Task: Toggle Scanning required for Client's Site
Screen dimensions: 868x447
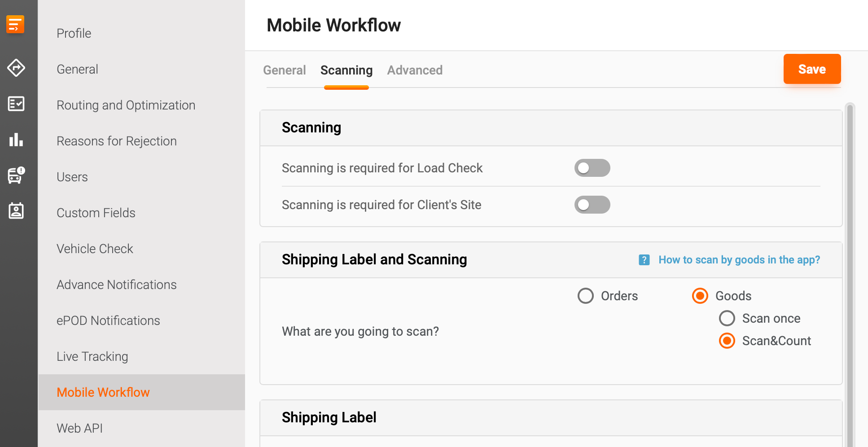Action: coord(592,205)
